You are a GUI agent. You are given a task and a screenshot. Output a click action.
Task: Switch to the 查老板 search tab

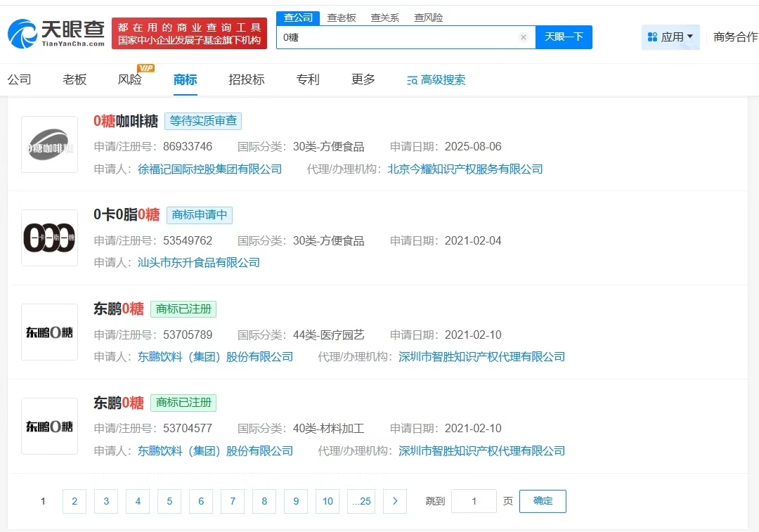[x=342, y=18]
